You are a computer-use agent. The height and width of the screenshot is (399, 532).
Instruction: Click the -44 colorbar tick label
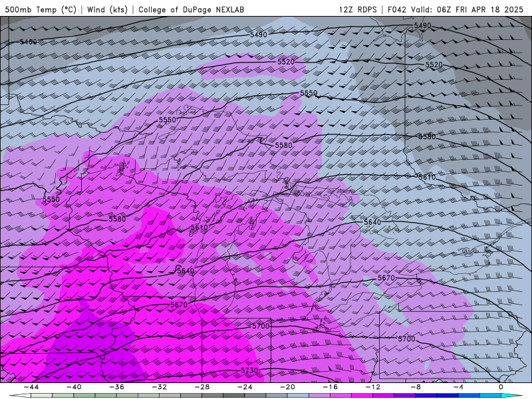31,387
